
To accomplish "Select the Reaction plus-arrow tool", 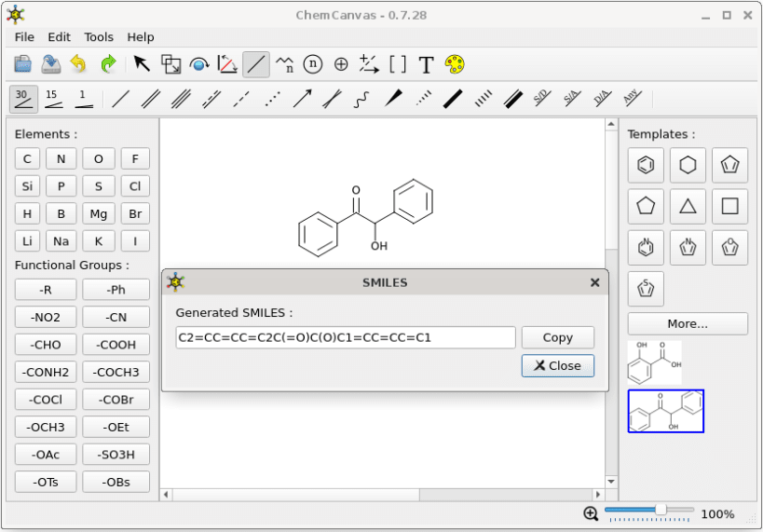I will (369, 64).
